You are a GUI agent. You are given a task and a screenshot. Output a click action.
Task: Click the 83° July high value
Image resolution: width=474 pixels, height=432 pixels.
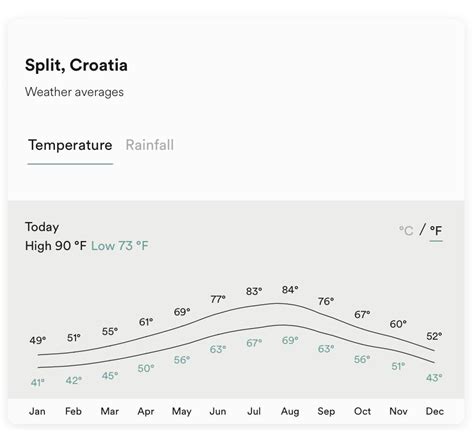coord(254,291)
